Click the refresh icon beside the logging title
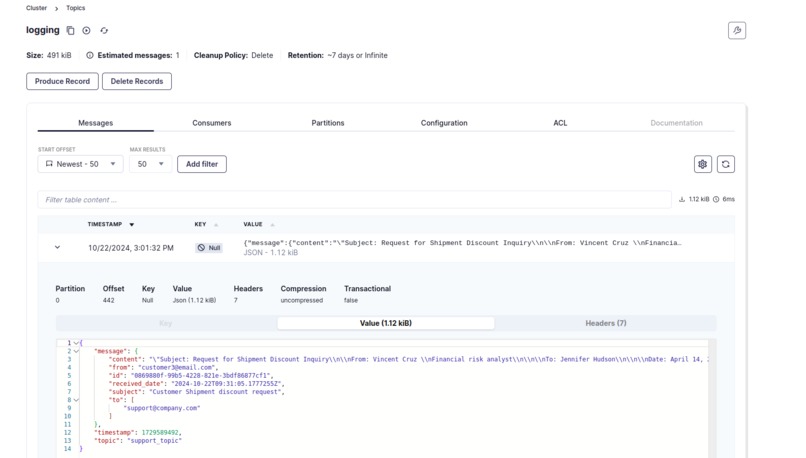This screenshot has width=806, height=458. pos(104,31)
